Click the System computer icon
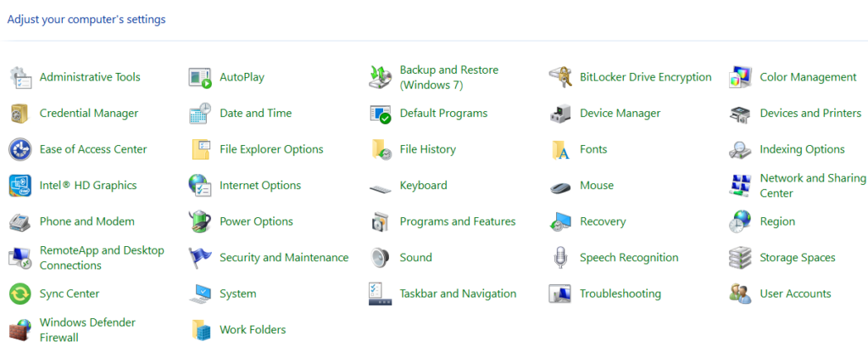This screenshot has width=868, height=353. click(200, 294)
